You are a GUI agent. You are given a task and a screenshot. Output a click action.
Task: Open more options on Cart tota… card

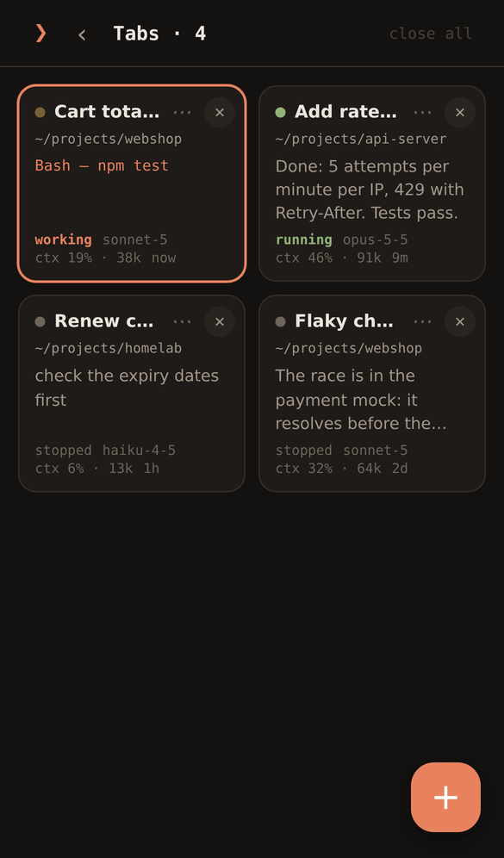[x=183, y=112]
